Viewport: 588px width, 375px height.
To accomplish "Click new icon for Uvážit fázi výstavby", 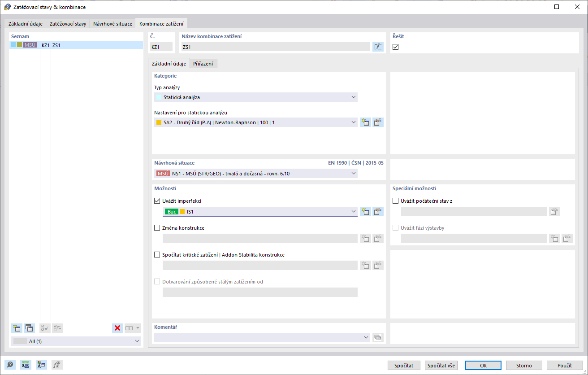I will coord(555,239).
